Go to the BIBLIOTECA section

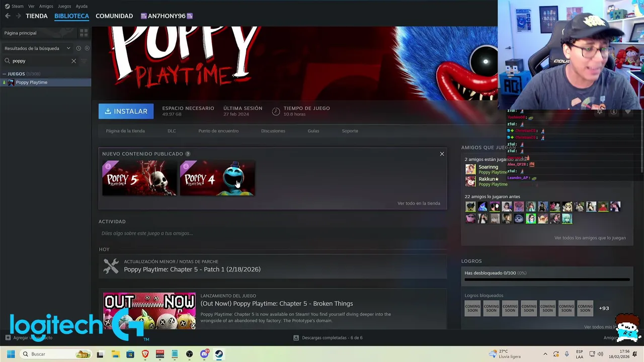point(71,16)
